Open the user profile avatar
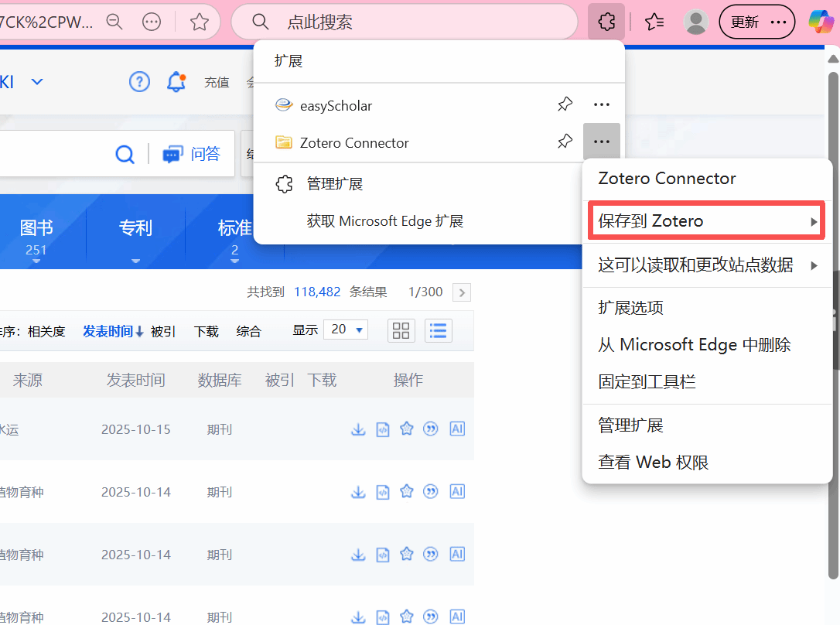The height and width of the screenshot is (625, 840). click(x=696, y=22)
